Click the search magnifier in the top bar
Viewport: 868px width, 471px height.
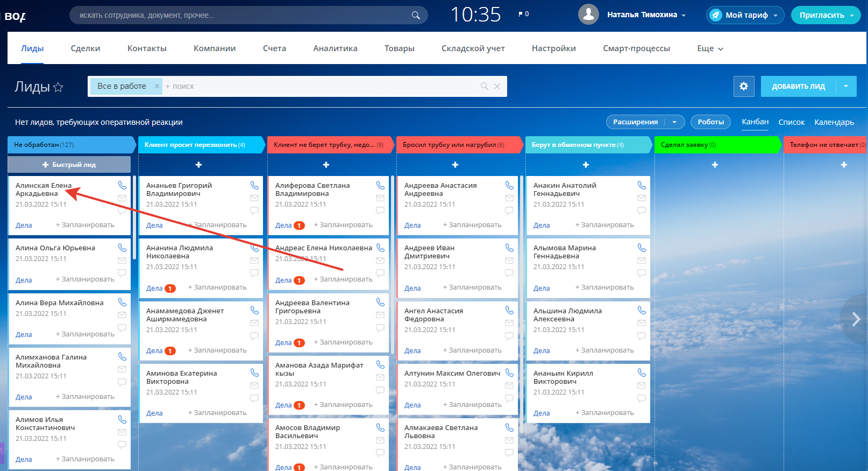[416, 15]
